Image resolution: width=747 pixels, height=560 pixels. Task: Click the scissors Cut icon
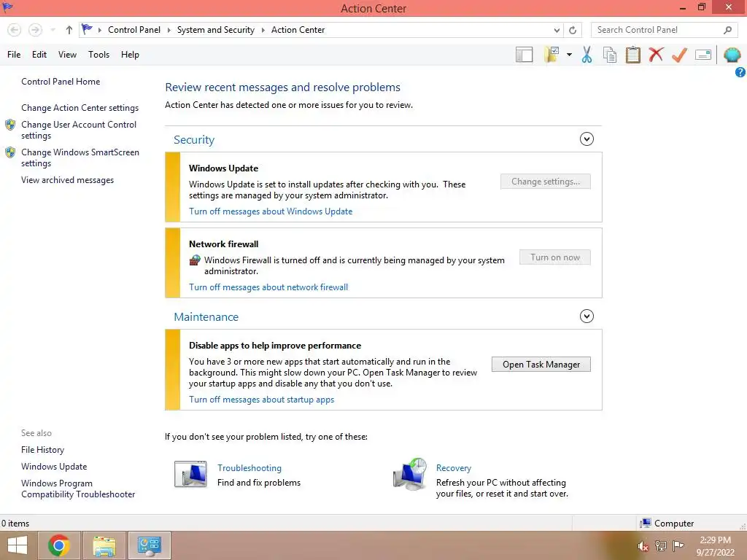[587, 55]
